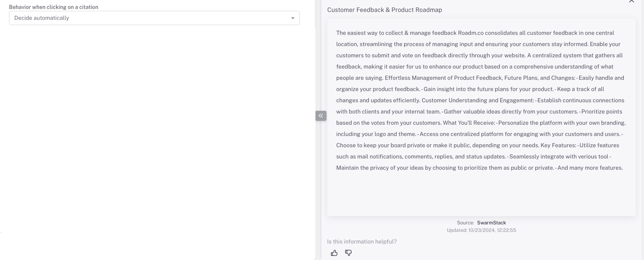The image size is (644, 260).
Task: Click the 'Behavior when clicking on a citation' label
Action: coord(54,7)
